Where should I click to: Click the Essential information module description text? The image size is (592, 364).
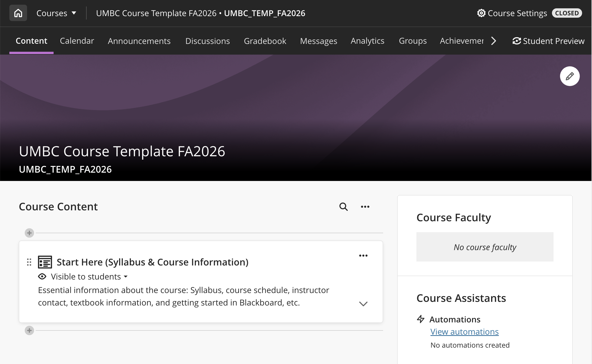point(184,296)
